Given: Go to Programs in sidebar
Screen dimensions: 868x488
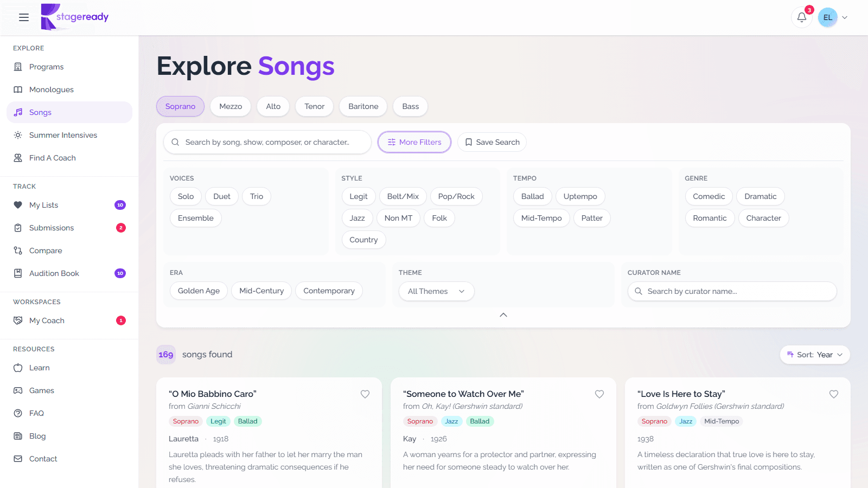Looking at the screenshot, I should (x=69, y=67).
